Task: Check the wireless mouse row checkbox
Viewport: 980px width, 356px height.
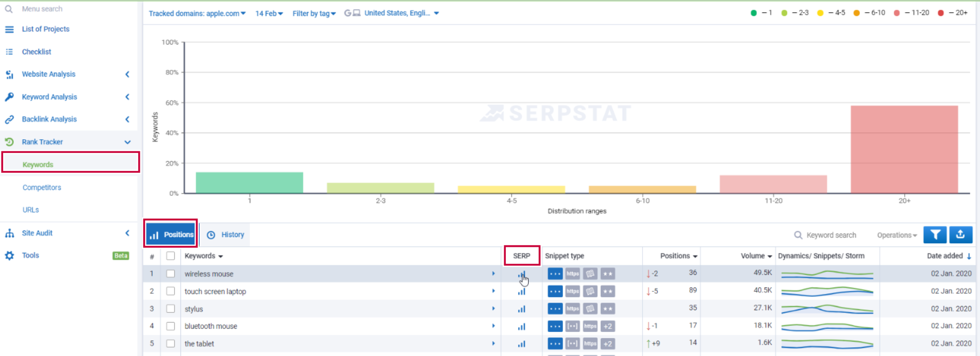Action: [x=170, y=274]
